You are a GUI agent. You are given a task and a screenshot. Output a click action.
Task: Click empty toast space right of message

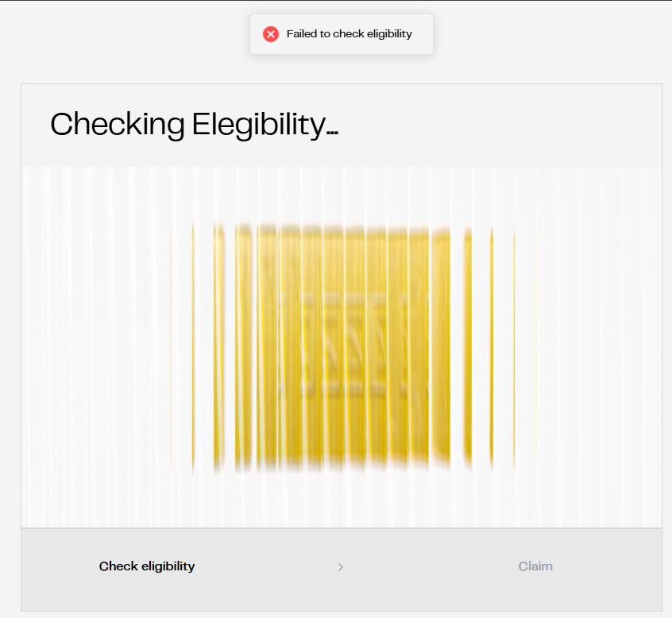[x=423, y=34]
